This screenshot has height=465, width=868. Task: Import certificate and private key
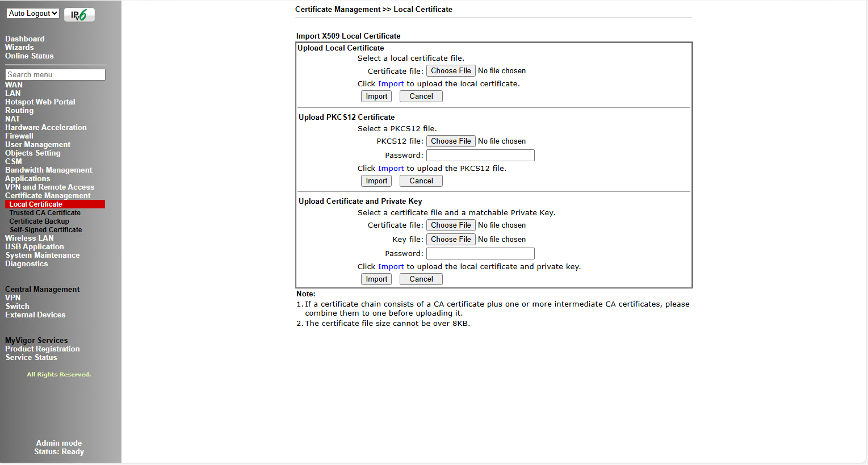[x=376, y=279]
